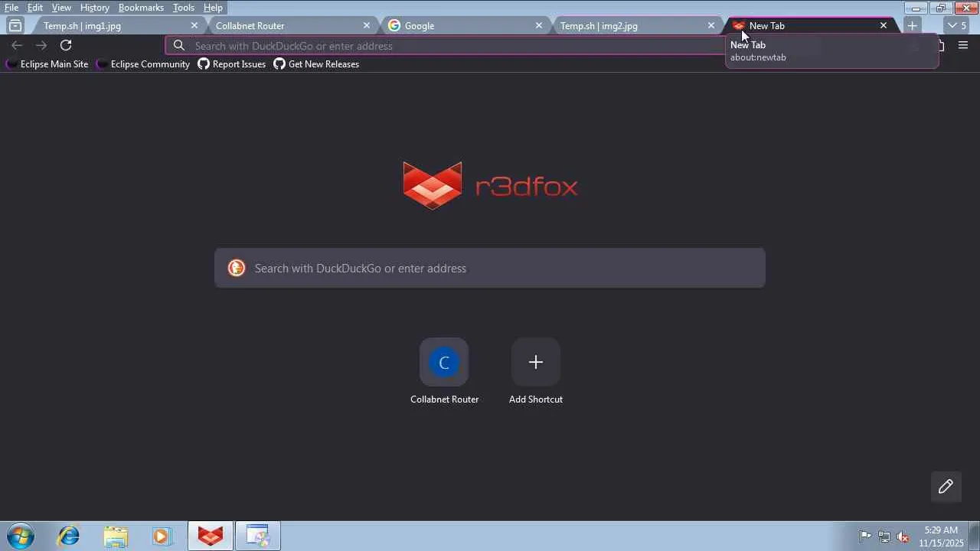
Task: Open the View menu
Action: (x=61, y=8)
